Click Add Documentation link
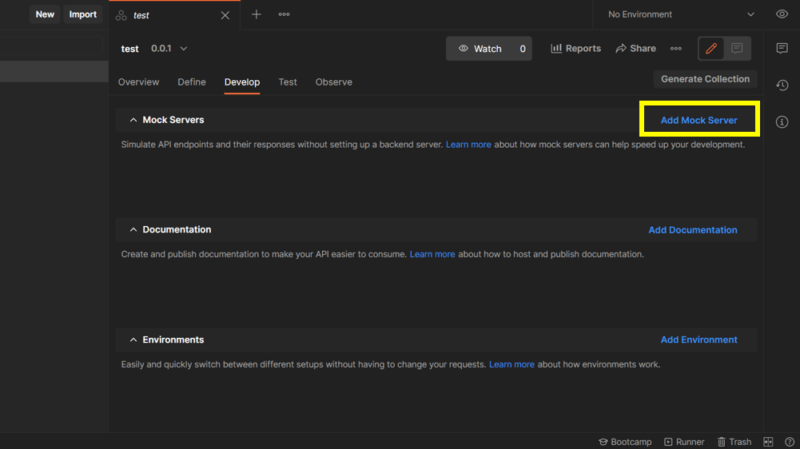The width and height of the screenshot is (800, 449). (692, 230)
